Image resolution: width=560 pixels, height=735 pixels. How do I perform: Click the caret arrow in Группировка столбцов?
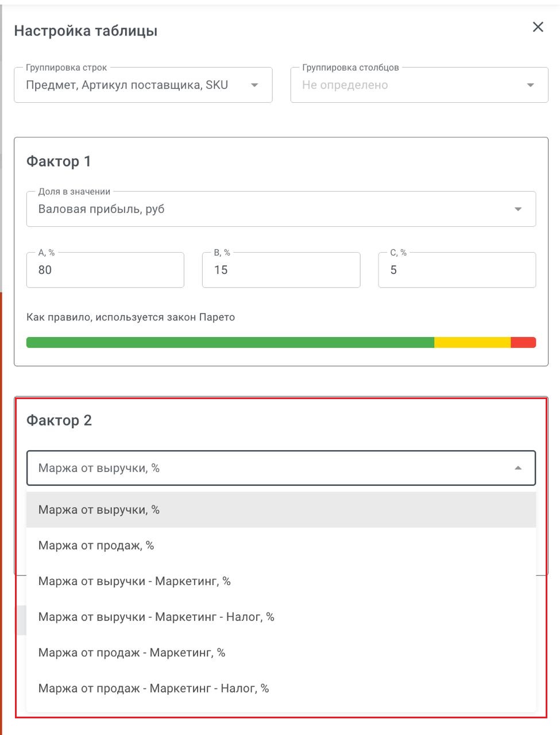[530, 86]
